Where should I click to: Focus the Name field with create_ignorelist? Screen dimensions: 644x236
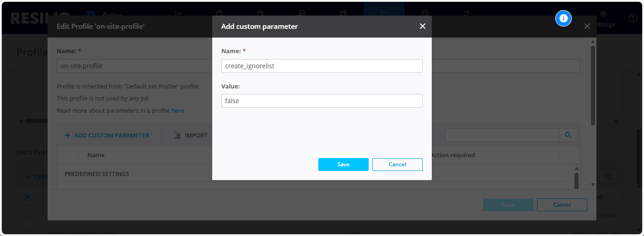point(322,66)
